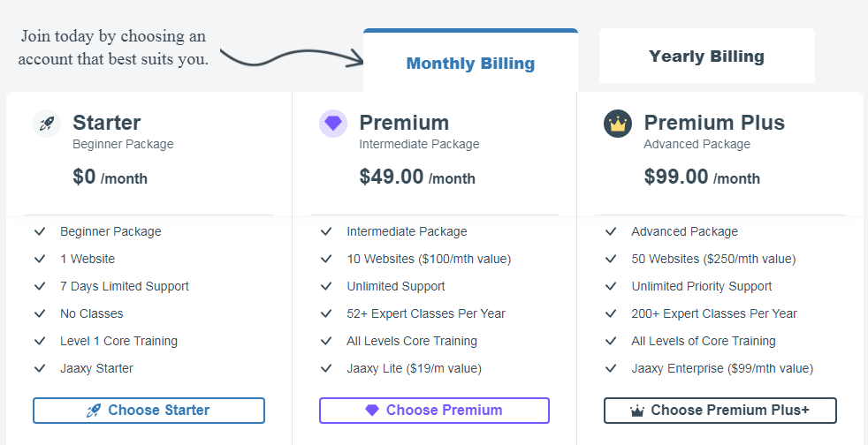Click the checkmark next to Unlimited Support
Image resolution: width=868 pixels, height=445 pixels.
coord(326,286)
